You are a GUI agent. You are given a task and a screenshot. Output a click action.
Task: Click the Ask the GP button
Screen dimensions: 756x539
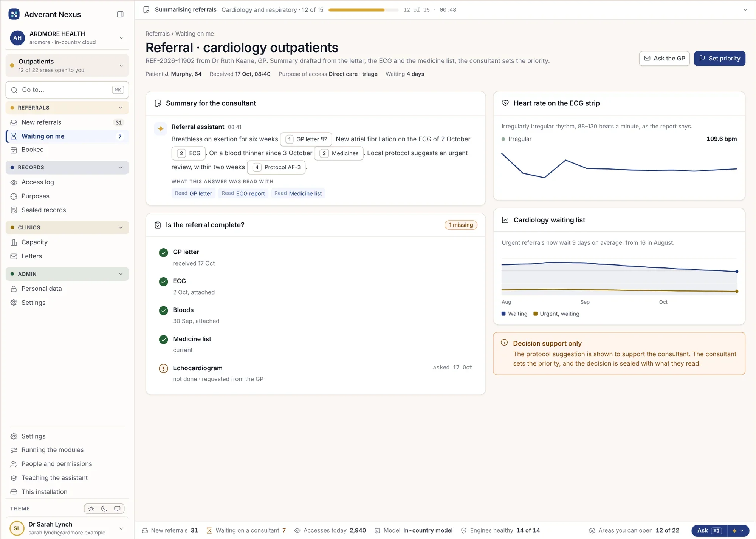click(664, 59)
